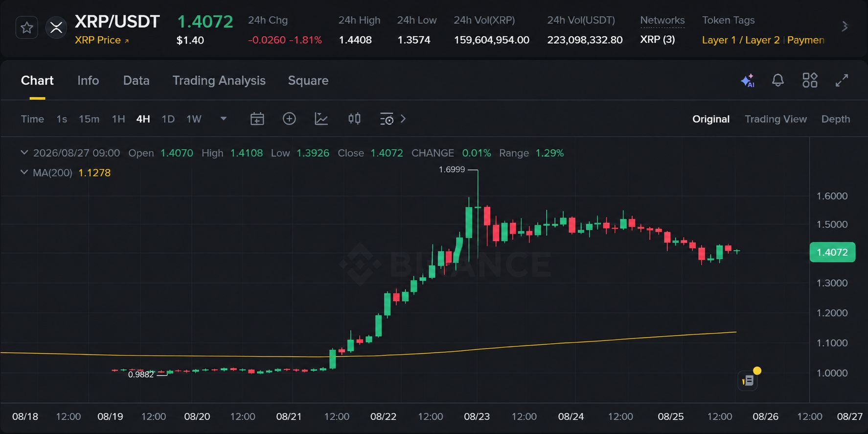This screenshot has height=434, width=868.
Task: Click the -0.0260 -1.81% change value
Action: coord(285,40)
